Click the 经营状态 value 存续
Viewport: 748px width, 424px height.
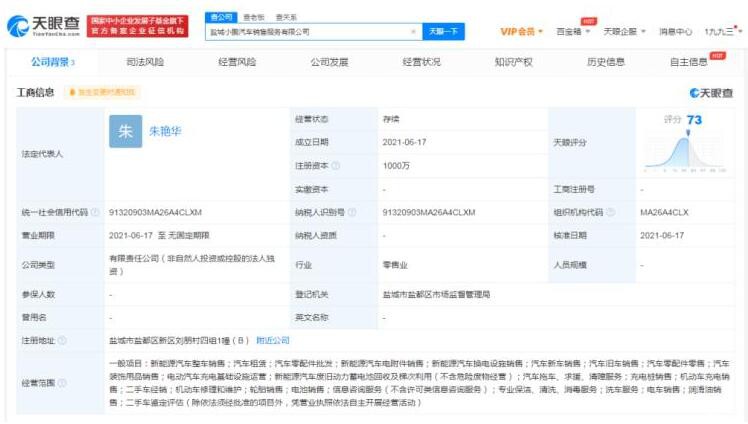tap(391, 119)
